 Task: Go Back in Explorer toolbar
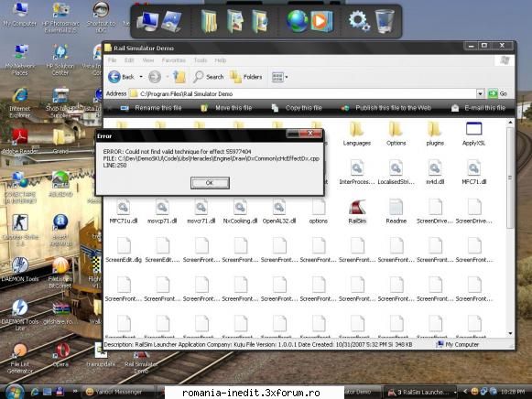[121, 77]
